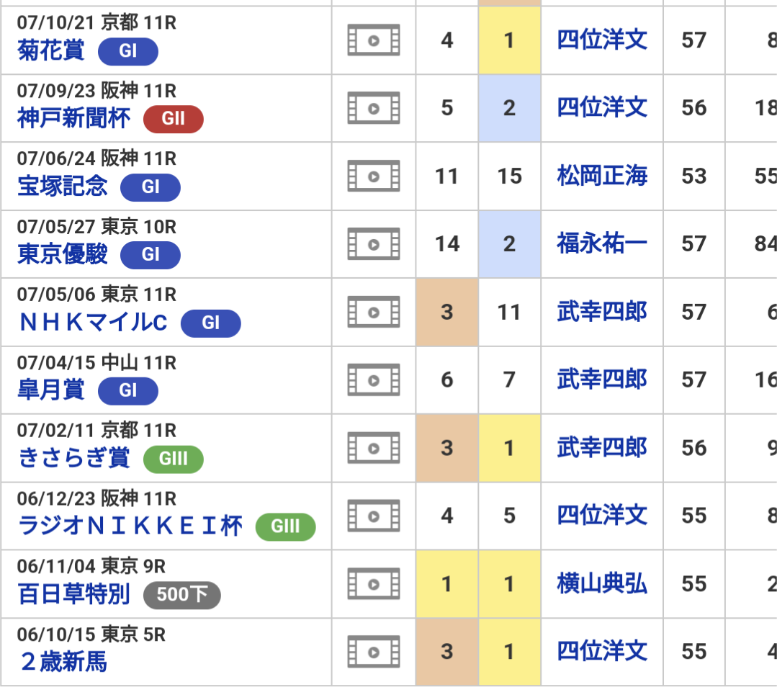Open video for 神戸新聞杯 race

374,108
